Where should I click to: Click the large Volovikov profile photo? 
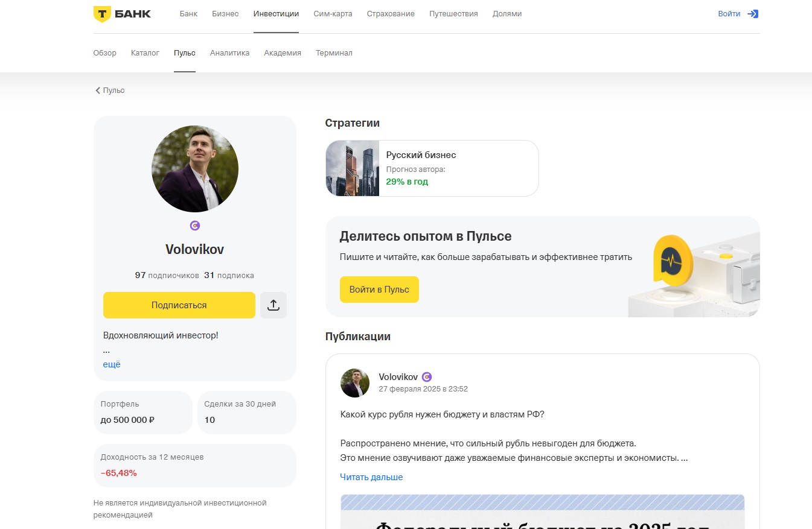tap(195, 169)
